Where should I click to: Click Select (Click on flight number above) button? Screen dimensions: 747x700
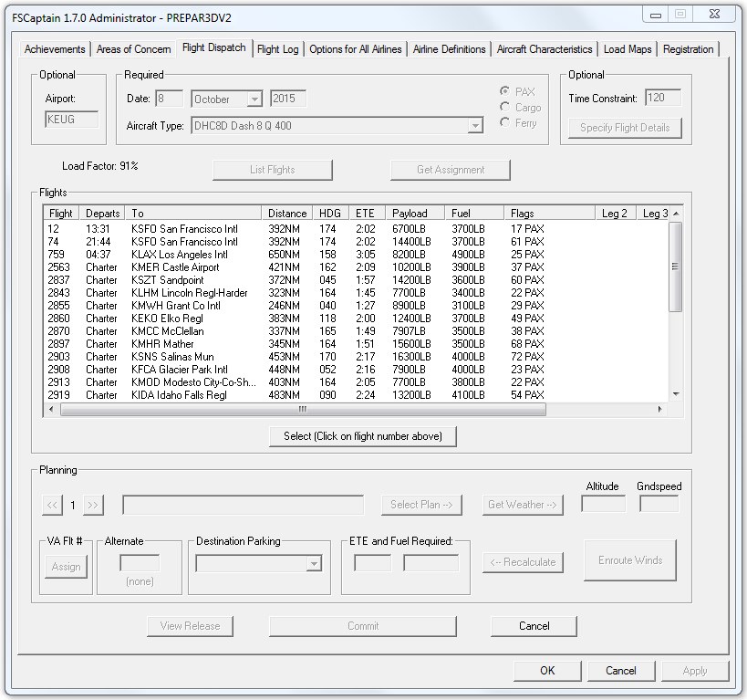[x=363, y=436]
